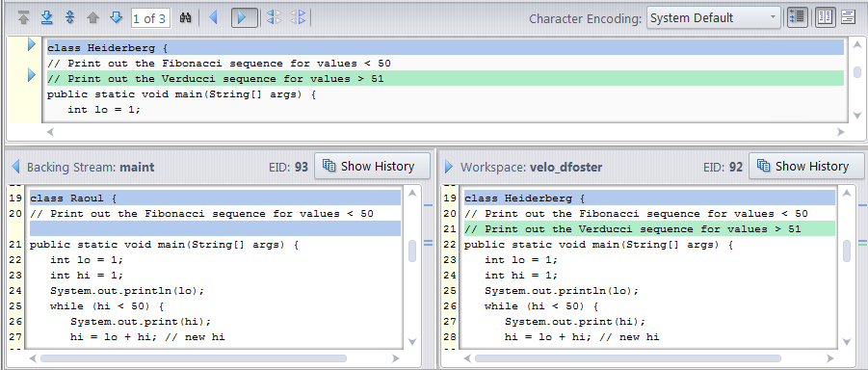Screen dimensions: 868x370
Task: Take change from left with blue left arrow
Action: click(213, 17)
